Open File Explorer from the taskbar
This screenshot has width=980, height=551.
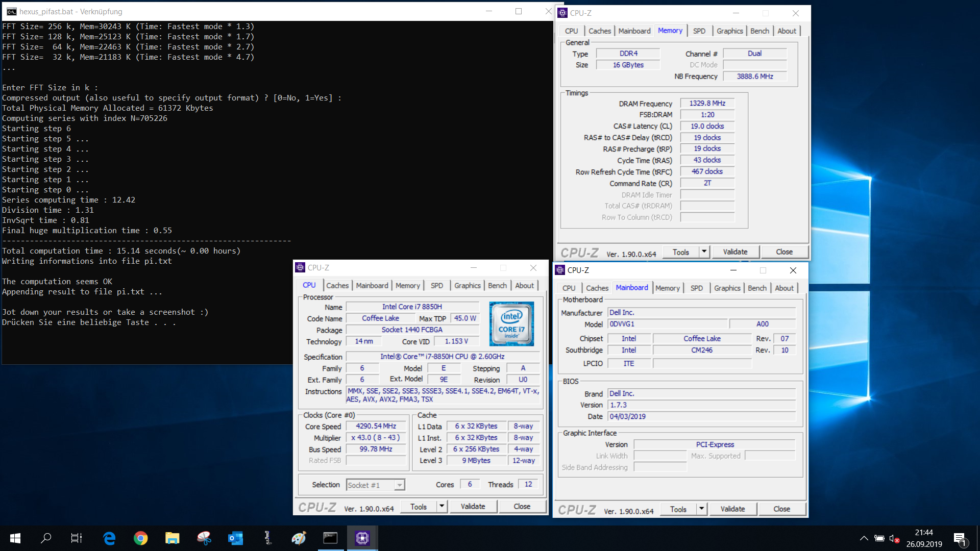(x=173, y=538)
